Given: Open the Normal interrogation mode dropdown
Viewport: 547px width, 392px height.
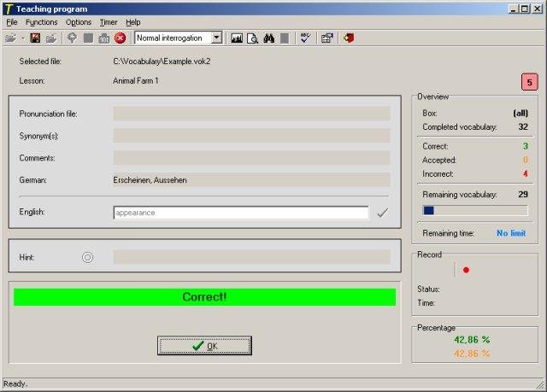Looking at the screenshot, I should pos(216,38).
